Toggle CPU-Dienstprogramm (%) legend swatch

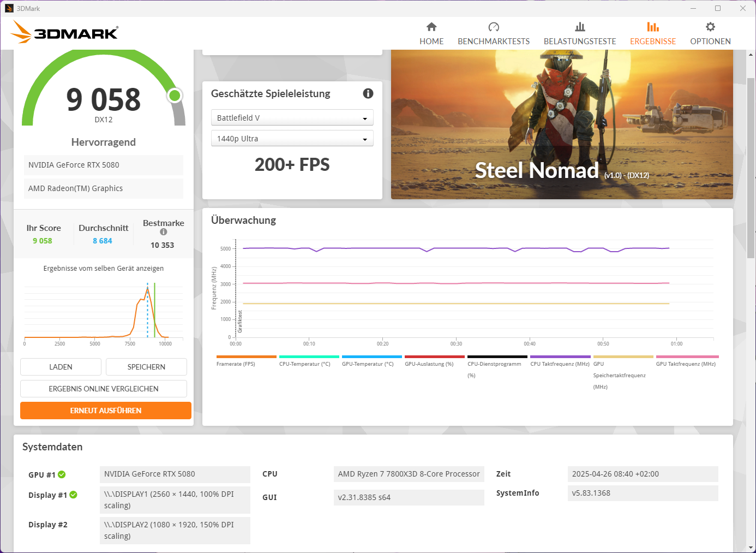(x=497, y=357)
